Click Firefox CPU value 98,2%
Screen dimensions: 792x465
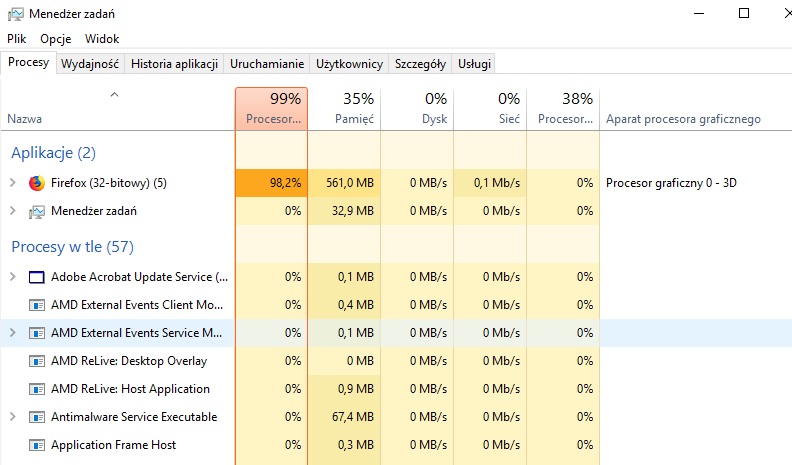[x=271, y=183]
